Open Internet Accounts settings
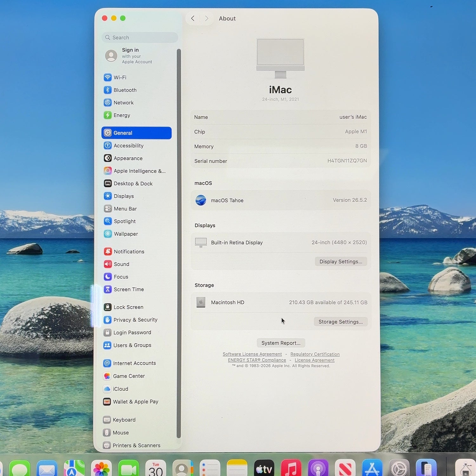This screenshot has width=476, height=476. coord(136,363)
